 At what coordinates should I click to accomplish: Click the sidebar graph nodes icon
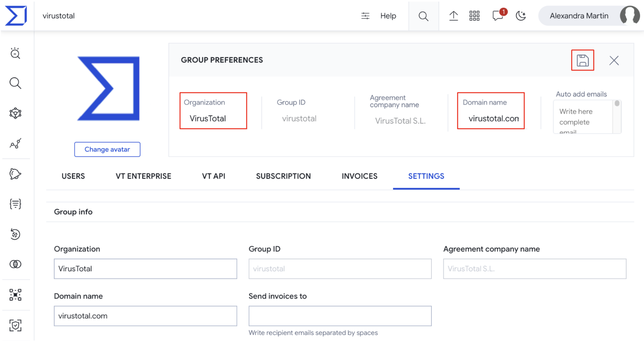click(x=15, y=295)
